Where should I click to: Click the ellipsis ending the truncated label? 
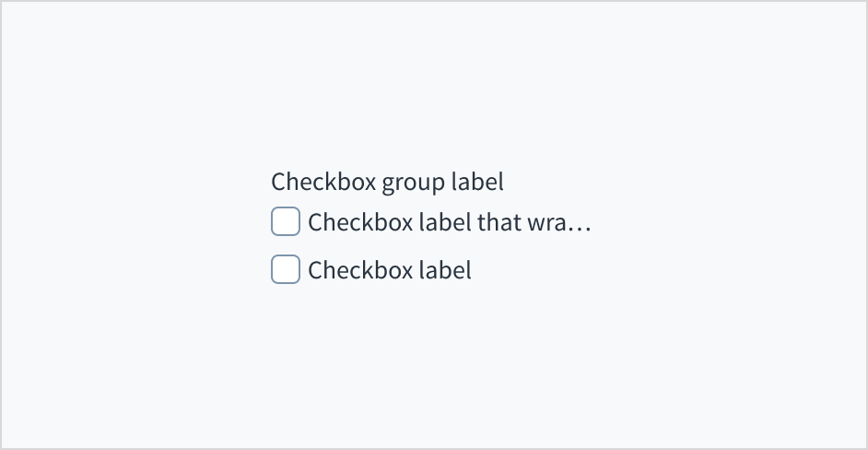(x=581, y=223)
